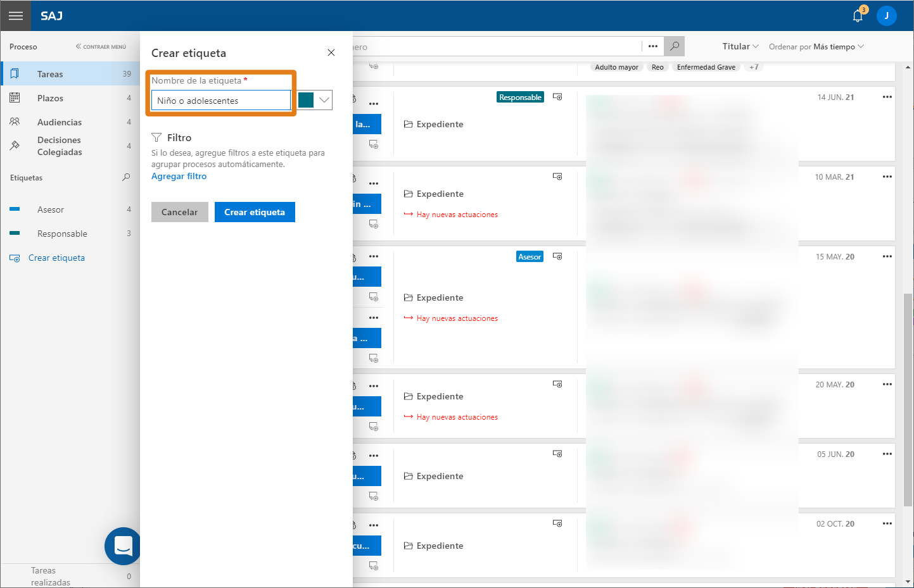Open the hamburger main menu
The height and width of the screenshot is (588, 914).
click(16, 16)
